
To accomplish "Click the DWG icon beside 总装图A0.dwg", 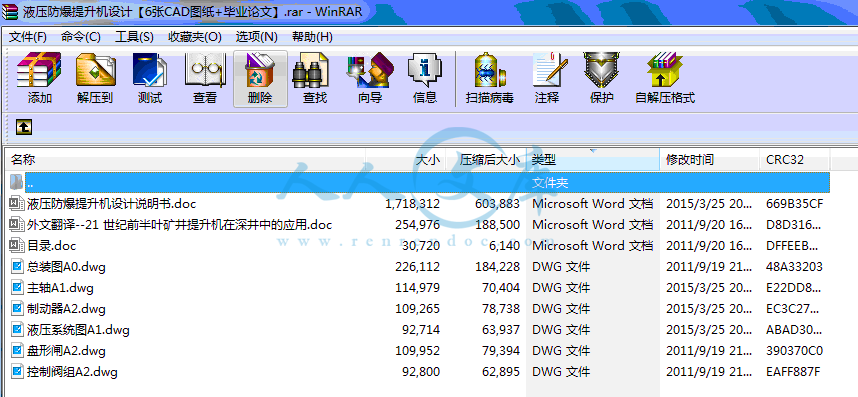I will [18, 267].
